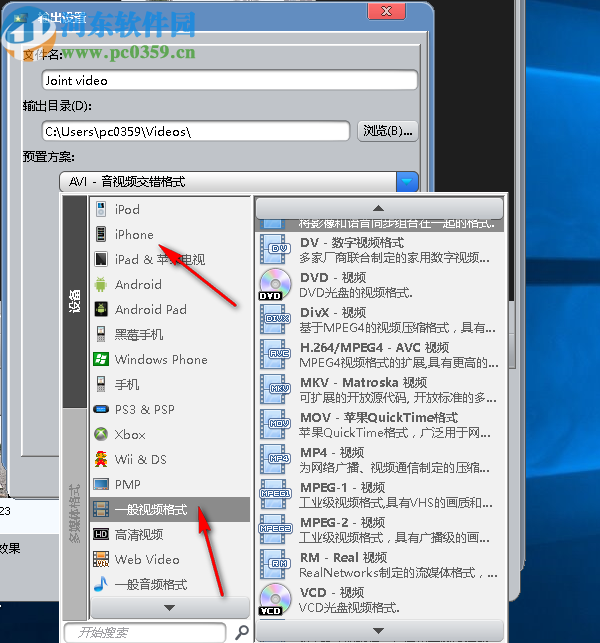Pick the RM Real video icon

click(275, 564)
